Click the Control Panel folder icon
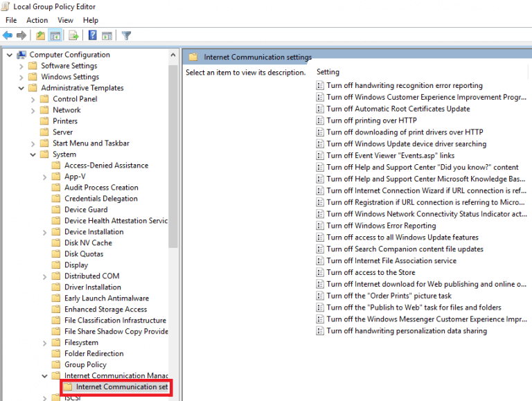The height and width of the screenshot is (401, 532). pyautogui.click(x=44, y=99)
